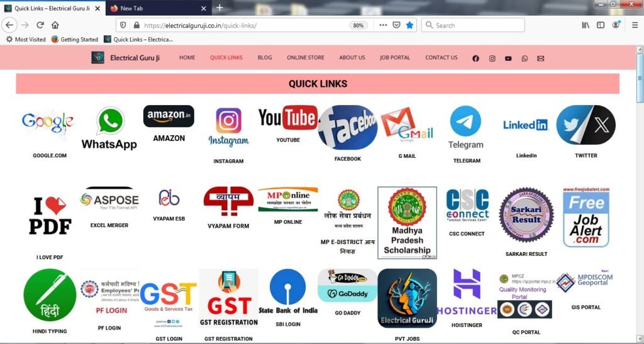Click the Sarkari Result badge

coord(526,214)
